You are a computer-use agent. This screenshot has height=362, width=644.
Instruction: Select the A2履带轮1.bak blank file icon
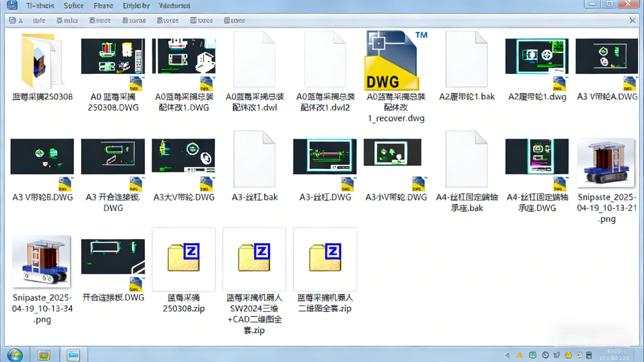coord(466,59)
